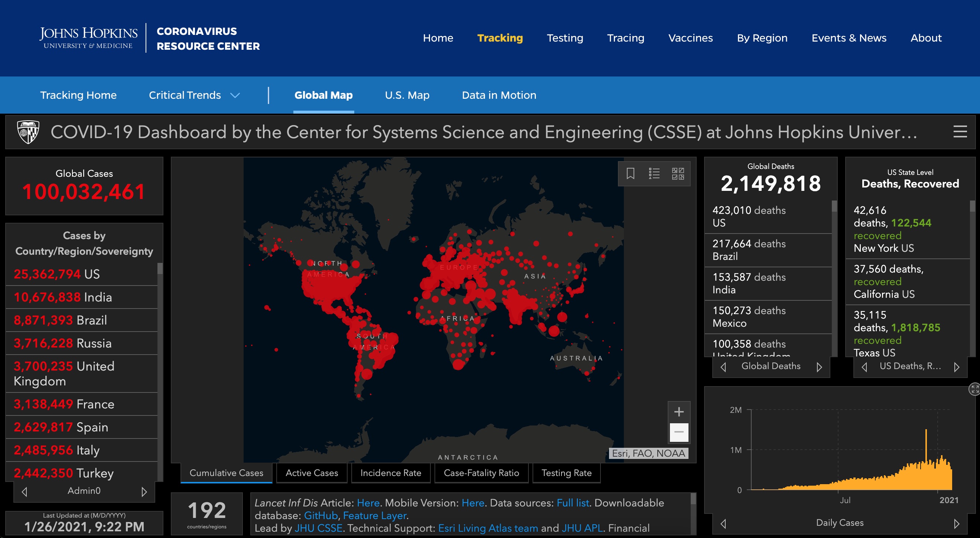Viewport: 980px width, 538px height.
Task: Open the Feature Layer link
Action: pos(375,516)
